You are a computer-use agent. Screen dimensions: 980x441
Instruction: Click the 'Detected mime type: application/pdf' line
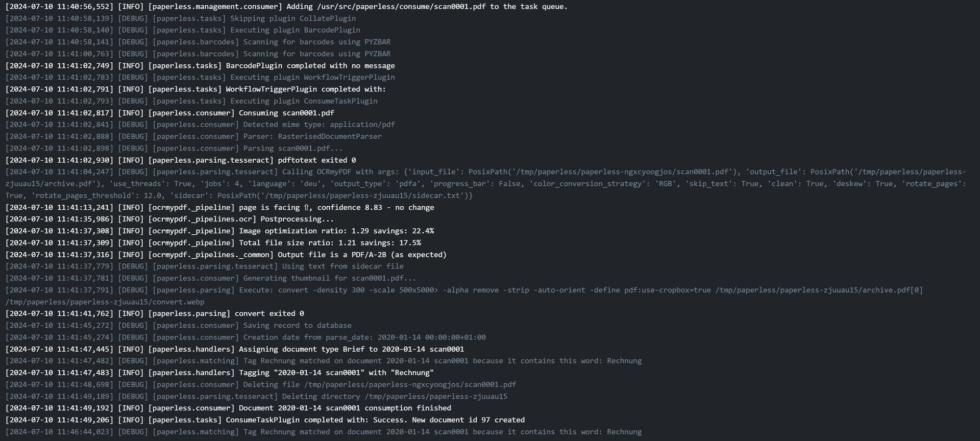point(200,125)
